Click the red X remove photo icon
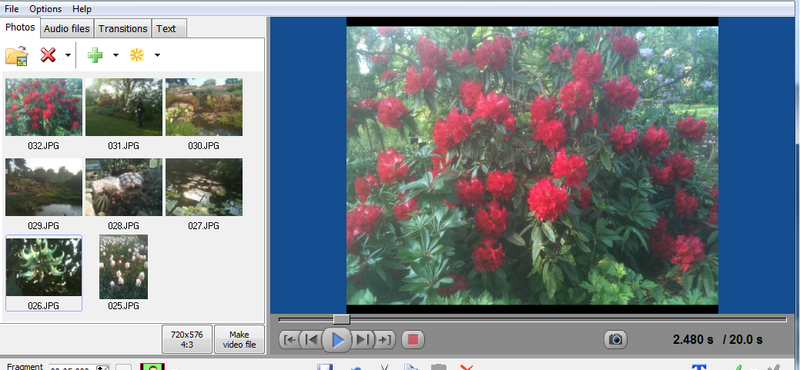The height and width of the screenshot is (370, 800). point(48,55)
